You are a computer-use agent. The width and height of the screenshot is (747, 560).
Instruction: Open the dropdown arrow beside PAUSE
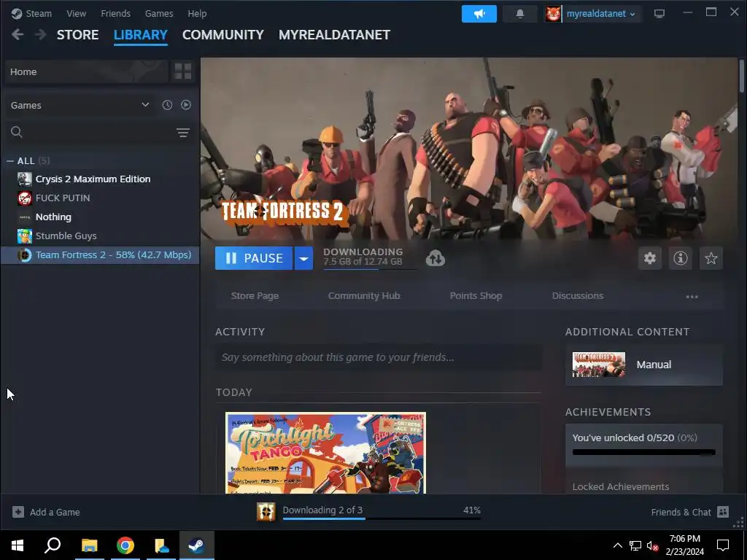303,258
